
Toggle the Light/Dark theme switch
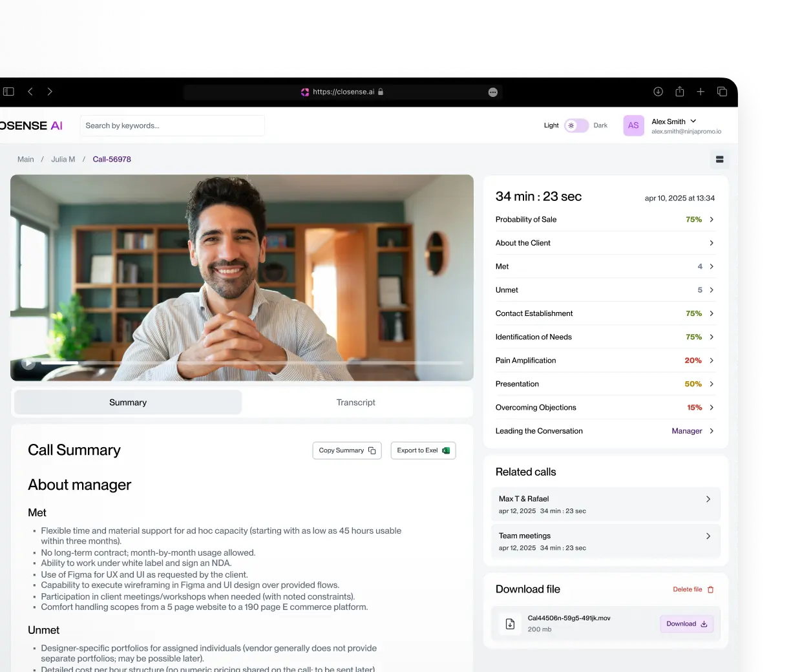tap(576, 125)
